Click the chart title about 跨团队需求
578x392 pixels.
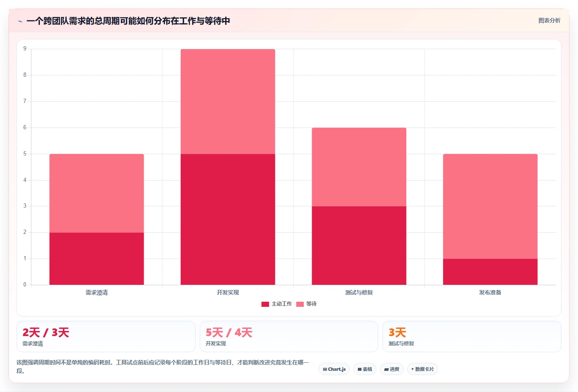(x=128, y=21)
